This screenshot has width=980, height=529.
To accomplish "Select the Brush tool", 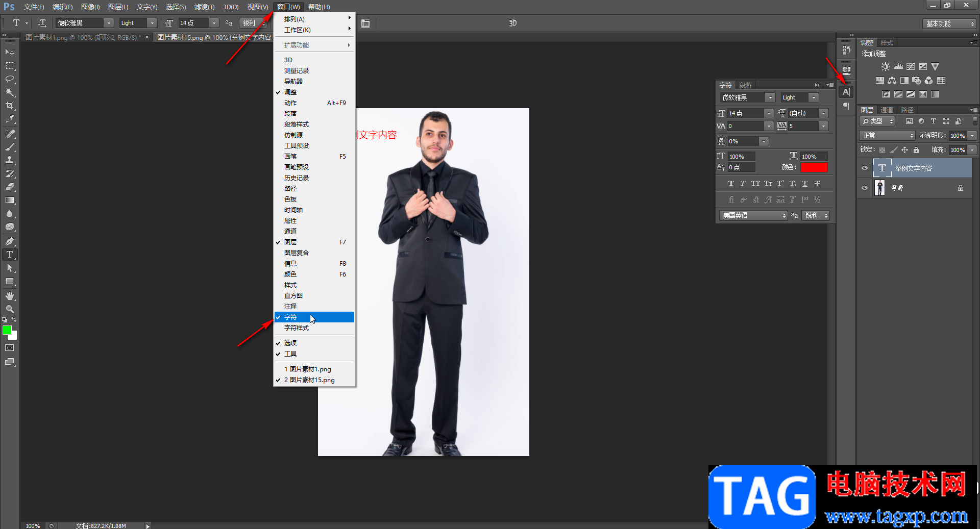I will pos(10,147).
